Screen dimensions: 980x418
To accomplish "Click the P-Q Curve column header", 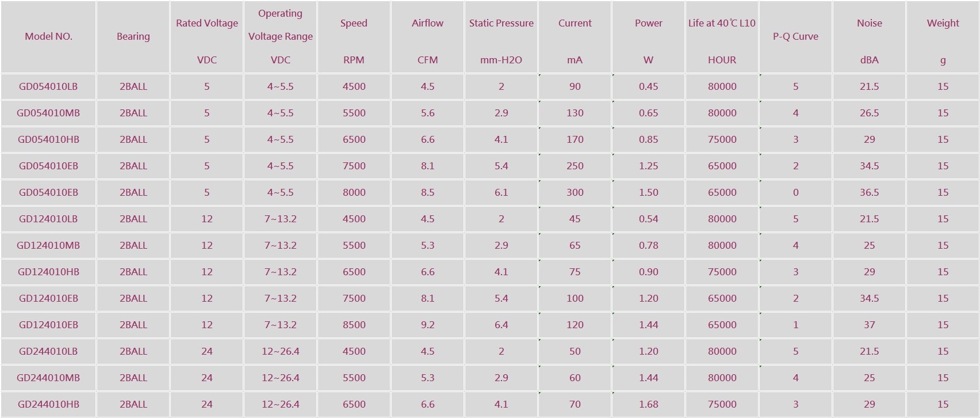I will (x=795, y=36).
